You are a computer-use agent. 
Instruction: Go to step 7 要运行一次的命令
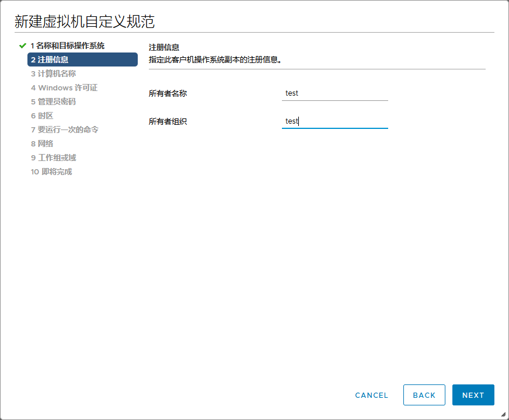click(64, 129)
